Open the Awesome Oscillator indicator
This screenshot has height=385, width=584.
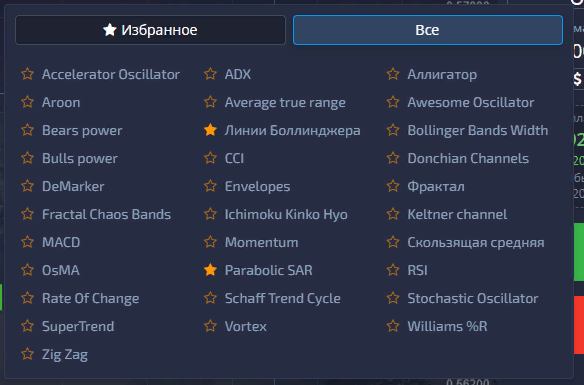(x=471, y=102)
